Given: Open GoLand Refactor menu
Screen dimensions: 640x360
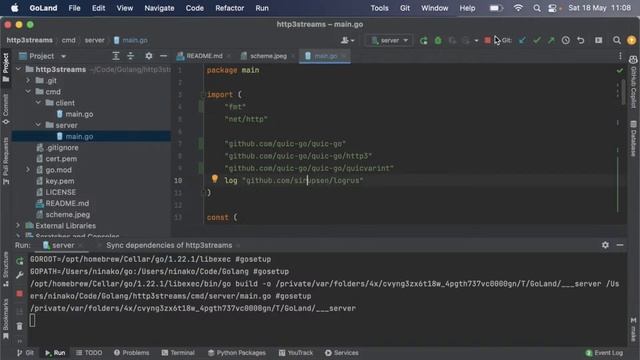Looking at the screenshot, I should 229,8.
